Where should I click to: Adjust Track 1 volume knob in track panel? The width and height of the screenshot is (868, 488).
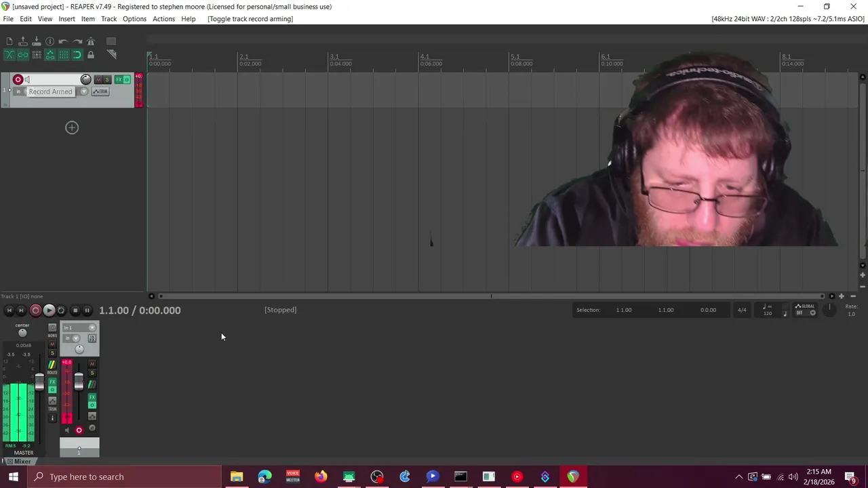[x=85, y=79]
